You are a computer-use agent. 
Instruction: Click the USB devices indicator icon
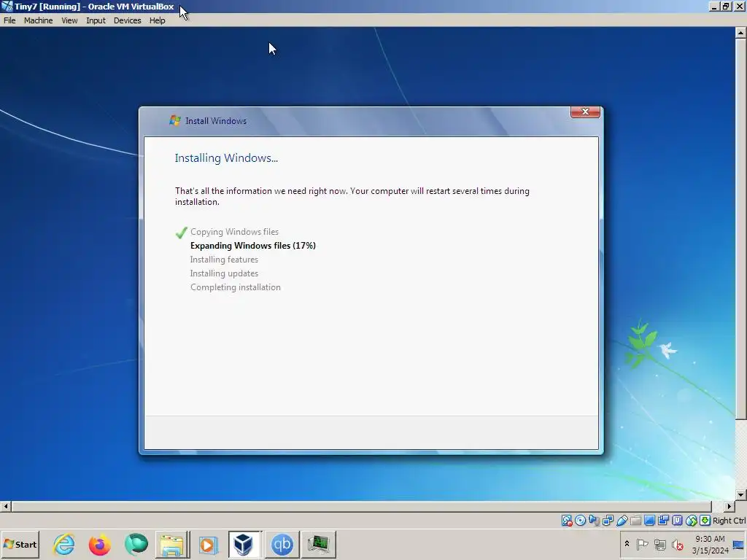622,521
